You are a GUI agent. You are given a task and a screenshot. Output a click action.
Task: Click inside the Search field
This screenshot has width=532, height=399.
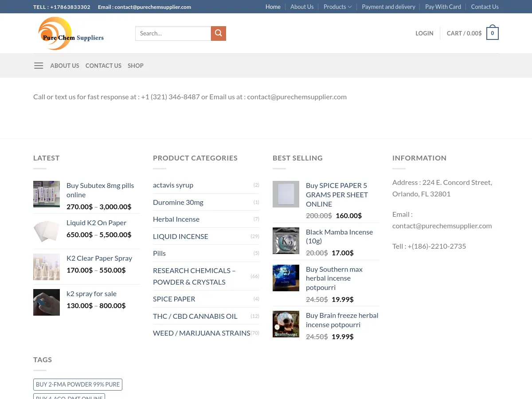tap(173, 33)
